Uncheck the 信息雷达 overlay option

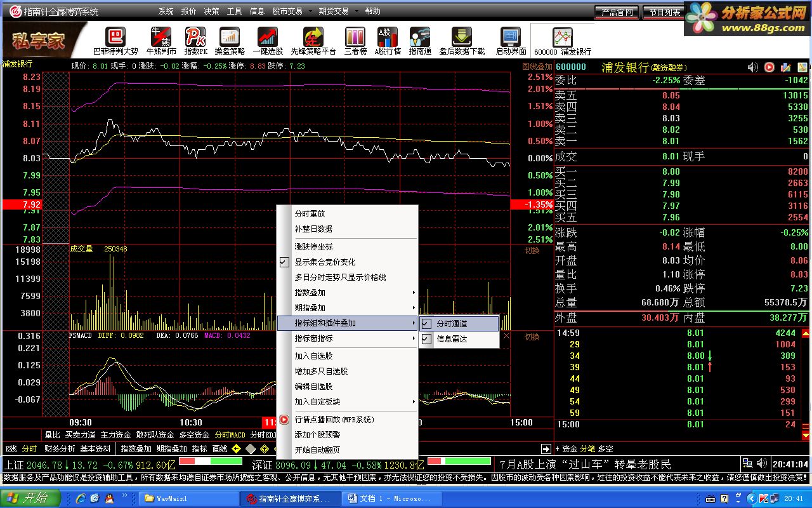click(426, 339)
